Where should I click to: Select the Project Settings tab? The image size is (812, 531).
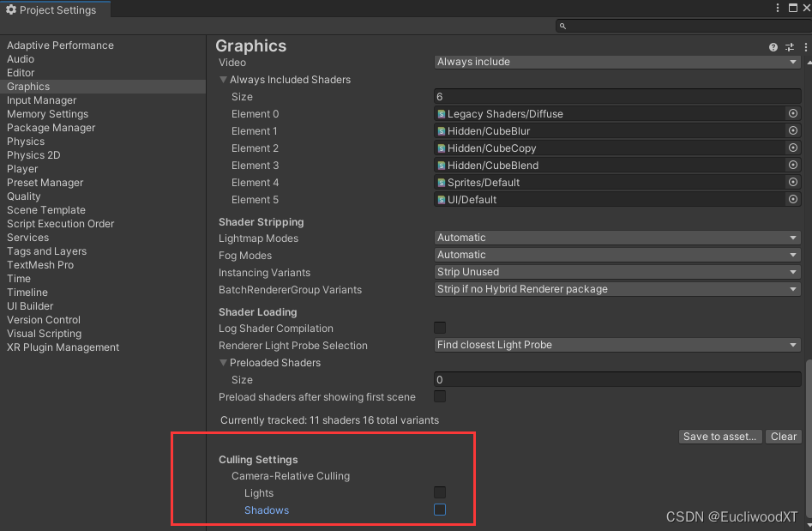coord(55,9)
